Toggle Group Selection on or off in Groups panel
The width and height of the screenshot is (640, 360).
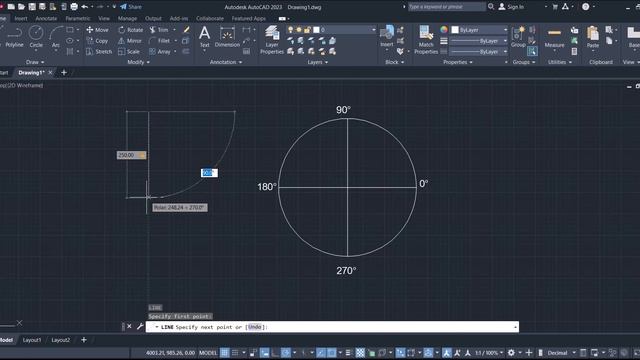click(532, 51)
